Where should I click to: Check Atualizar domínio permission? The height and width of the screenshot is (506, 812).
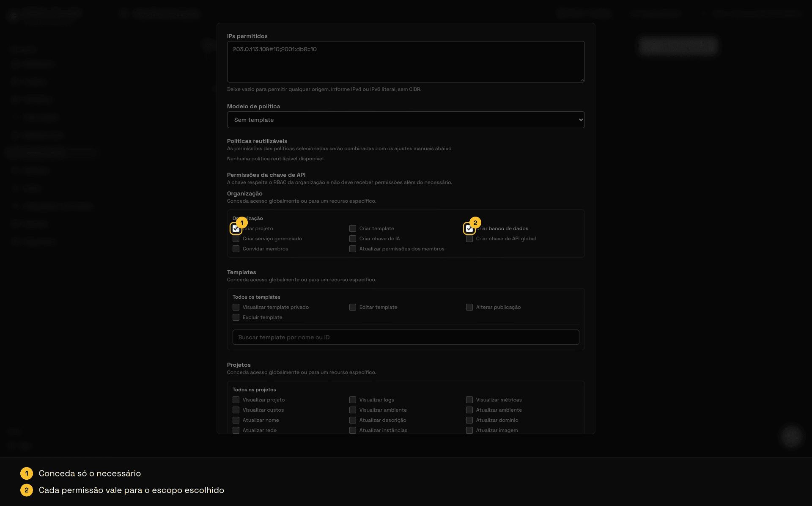tap(469, 420)
